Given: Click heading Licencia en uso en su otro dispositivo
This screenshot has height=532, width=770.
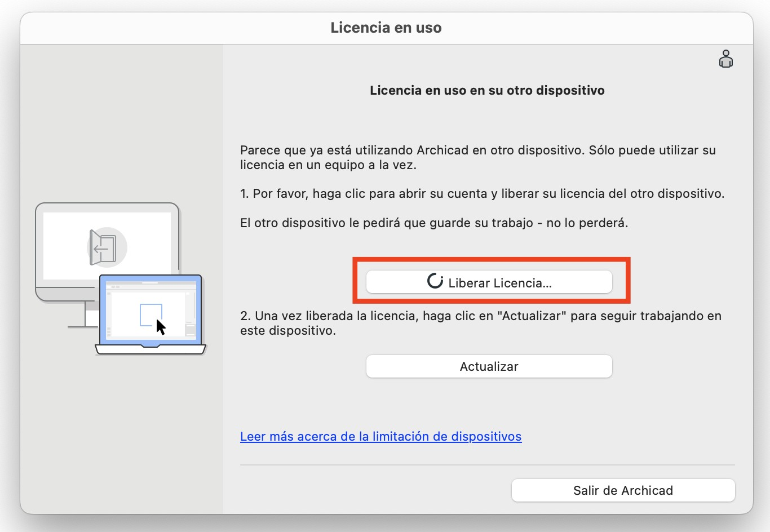Looking at the screenshot, I should (x=487, y=90).
